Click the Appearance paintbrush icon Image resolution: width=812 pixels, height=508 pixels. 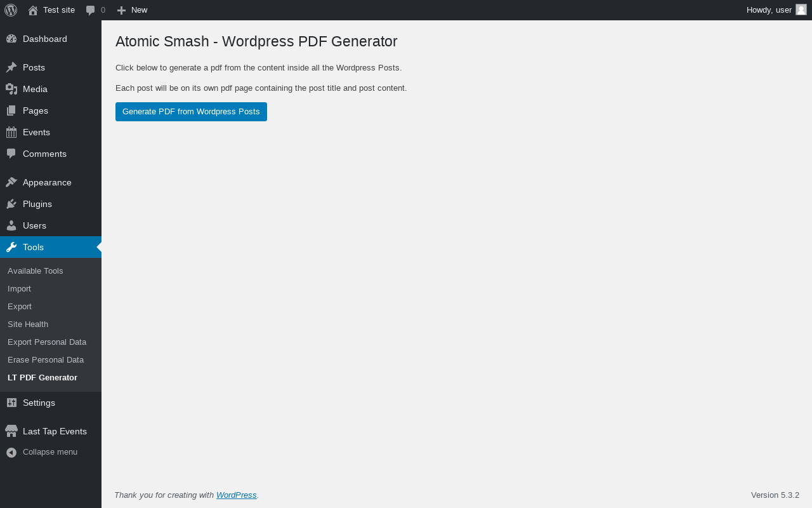coord(11,182)
